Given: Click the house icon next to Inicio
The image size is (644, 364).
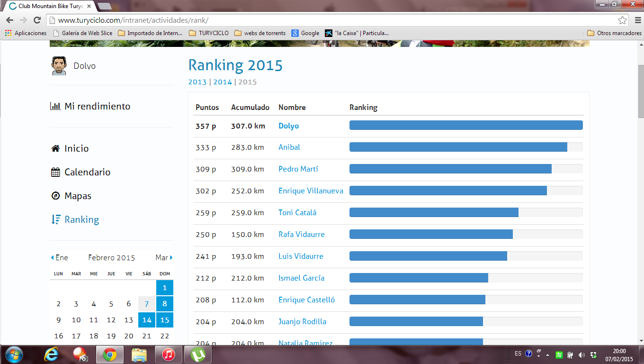Looking at the screenshot, I should click(55, 148).
